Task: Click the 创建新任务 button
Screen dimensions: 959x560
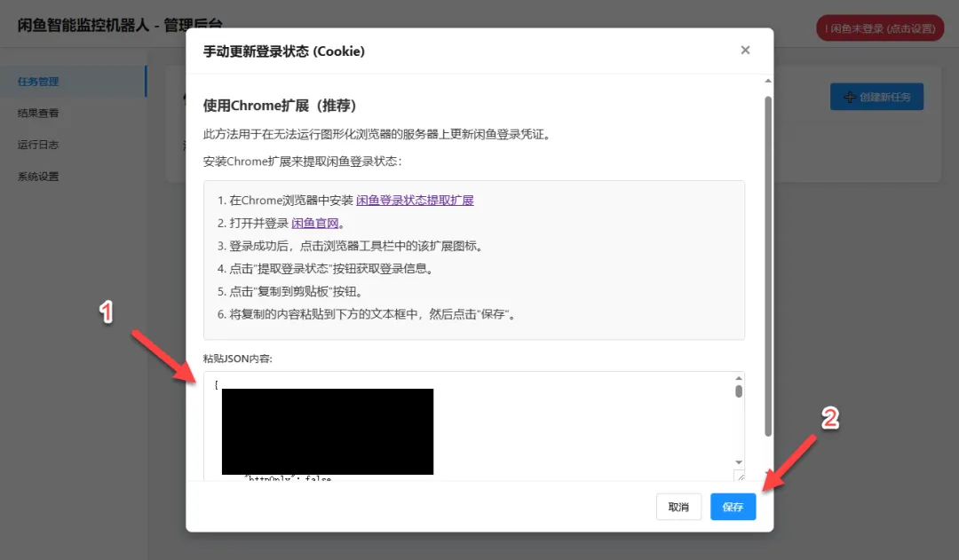Action: (876, 97)
